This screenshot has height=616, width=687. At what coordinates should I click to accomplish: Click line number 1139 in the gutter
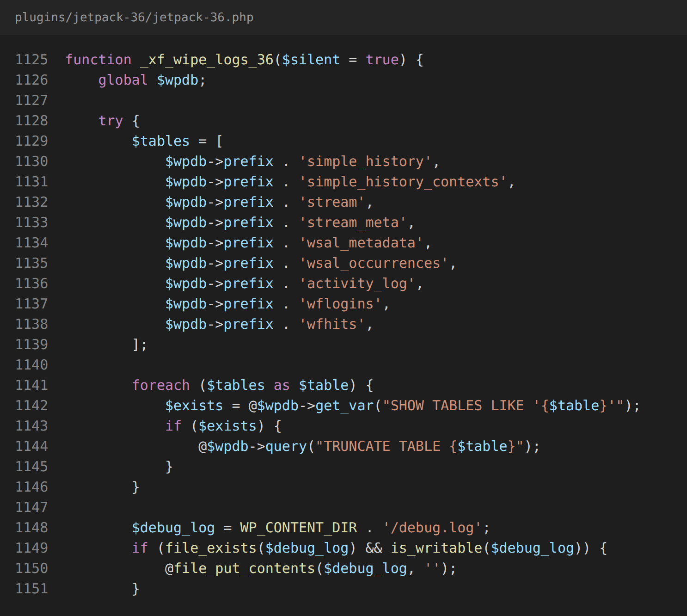[31, 345]
